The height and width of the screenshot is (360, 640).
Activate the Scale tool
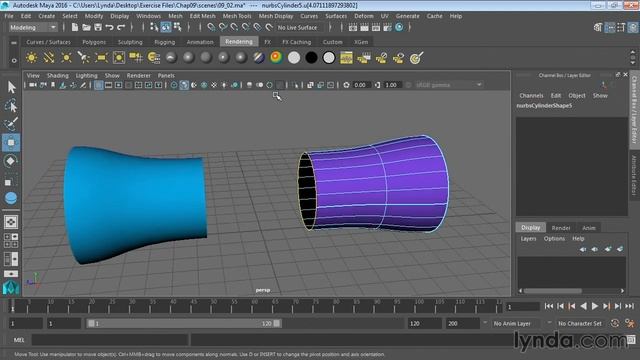pyautogui.click(x=11, y=180)
